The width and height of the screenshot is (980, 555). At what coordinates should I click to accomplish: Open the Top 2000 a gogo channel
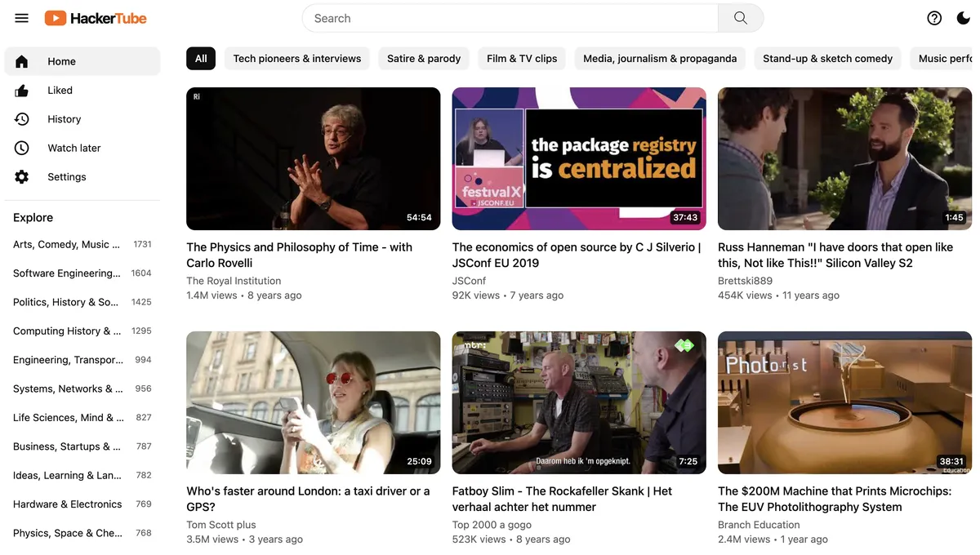(x=492, y=525)
